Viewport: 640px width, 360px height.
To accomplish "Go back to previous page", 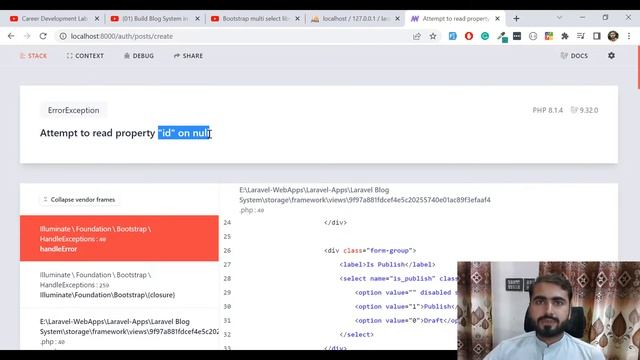I will pyautogui.click(x=11, y=36).
